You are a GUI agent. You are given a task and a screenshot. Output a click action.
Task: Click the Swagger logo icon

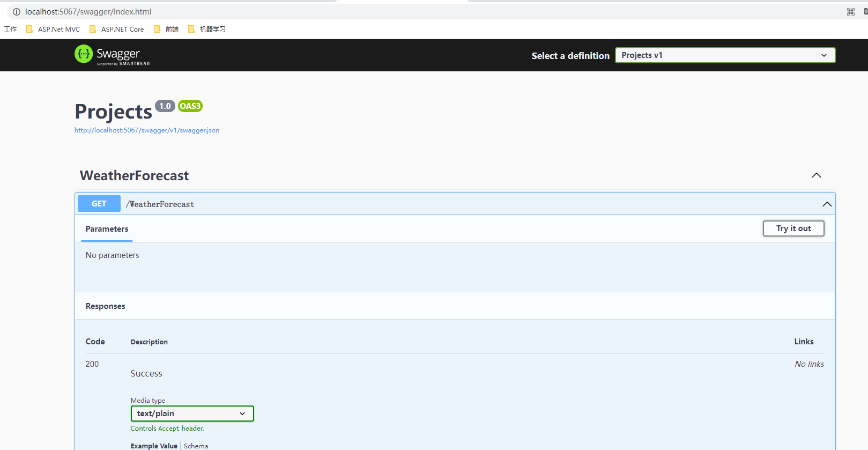coord(84,54)
